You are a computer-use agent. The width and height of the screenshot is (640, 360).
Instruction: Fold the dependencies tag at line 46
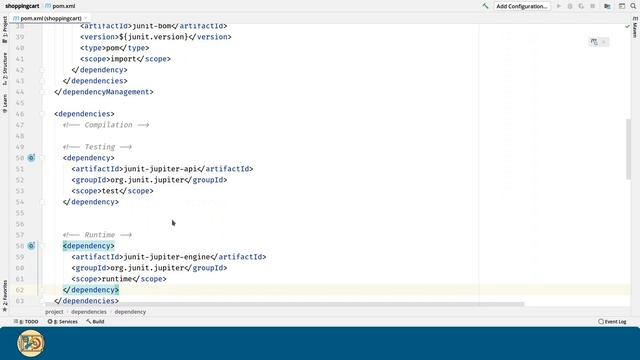point(42,114)
